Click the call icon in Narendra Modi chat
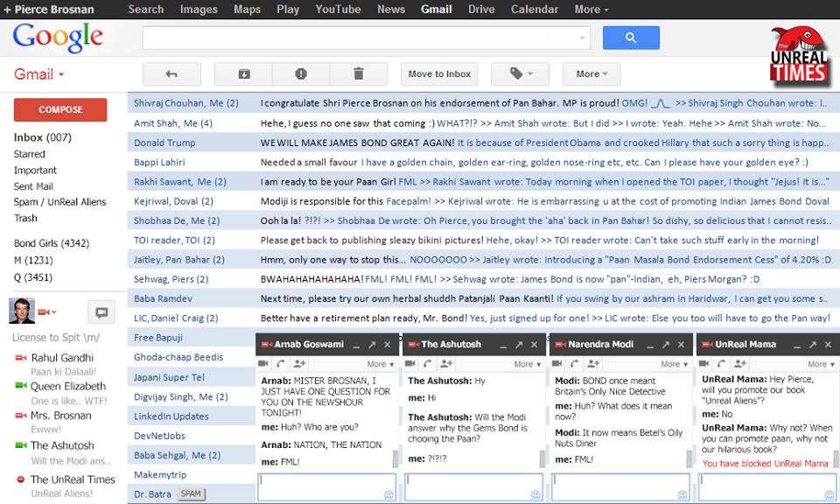Image resolution: width=840 pixels, height=504 pixels. [574, 364]
